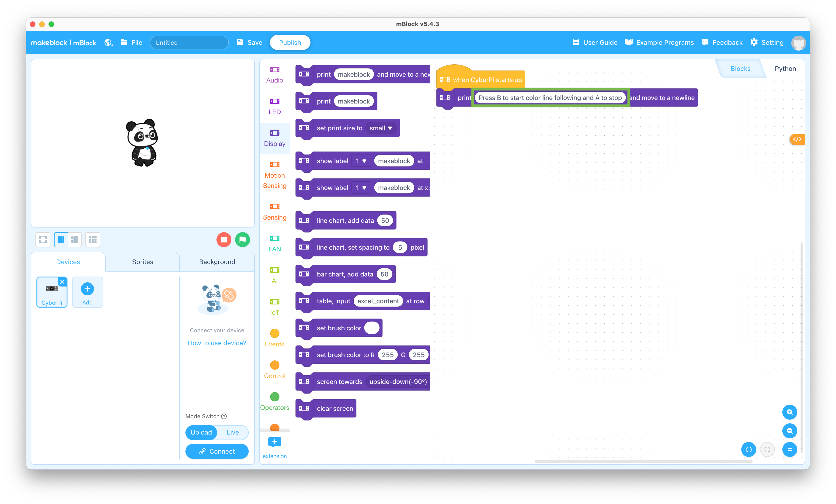Click How to use device link
The height and width of the screenshot is (504, 836).
tap(217, 342)
